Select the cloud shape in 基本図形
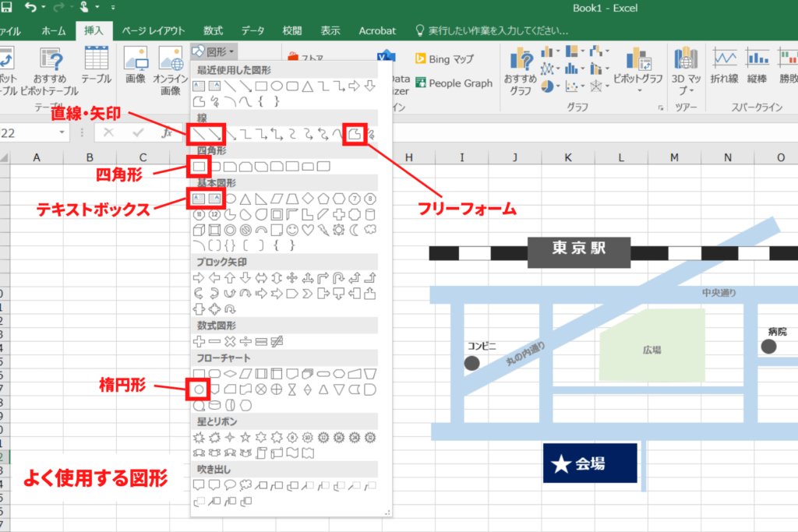The image size is (798, 532). coord(370,230)
